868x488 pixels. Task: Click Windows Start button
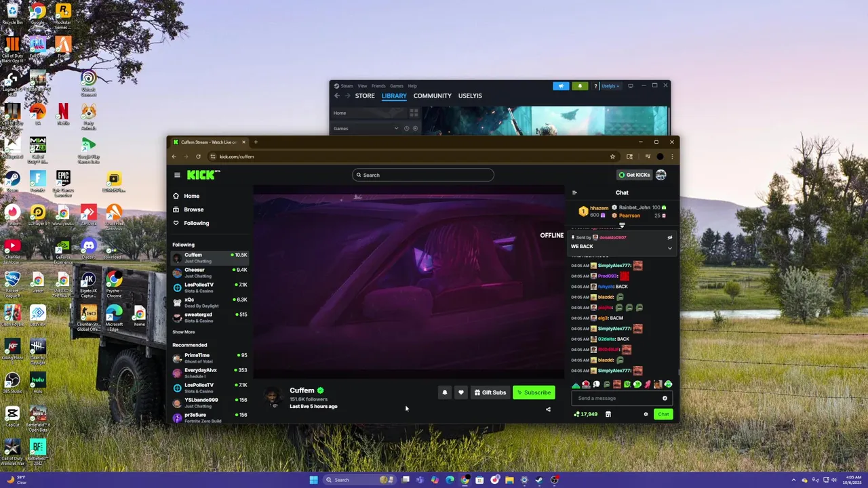coord(313,480)
